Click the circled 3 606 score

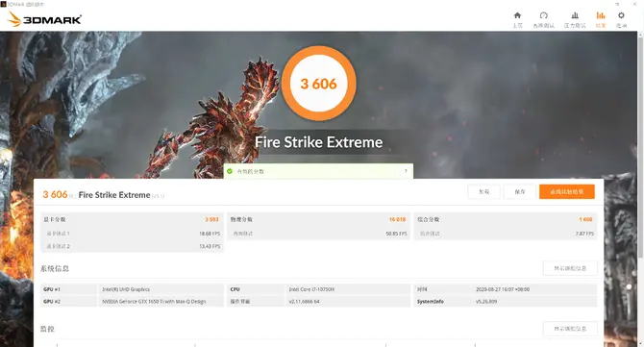click(x=319, y=84)
